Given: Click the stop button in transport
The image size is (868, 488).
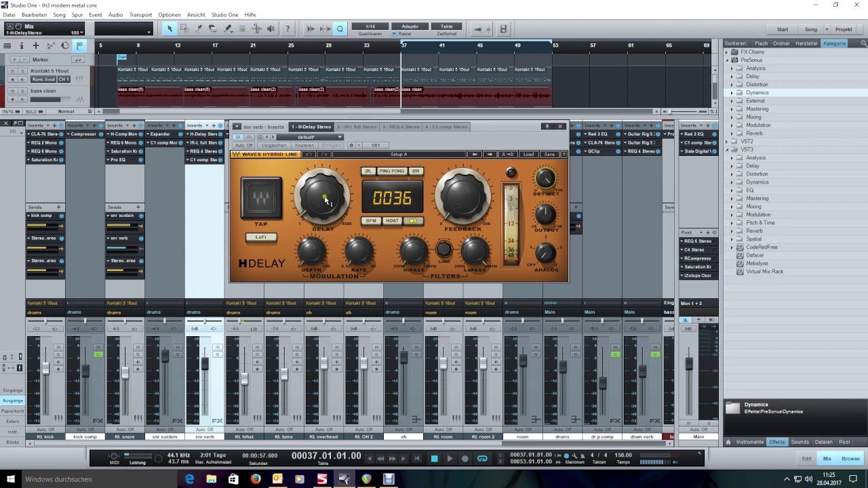Looking at the screenshot, I should coord(435,459).
